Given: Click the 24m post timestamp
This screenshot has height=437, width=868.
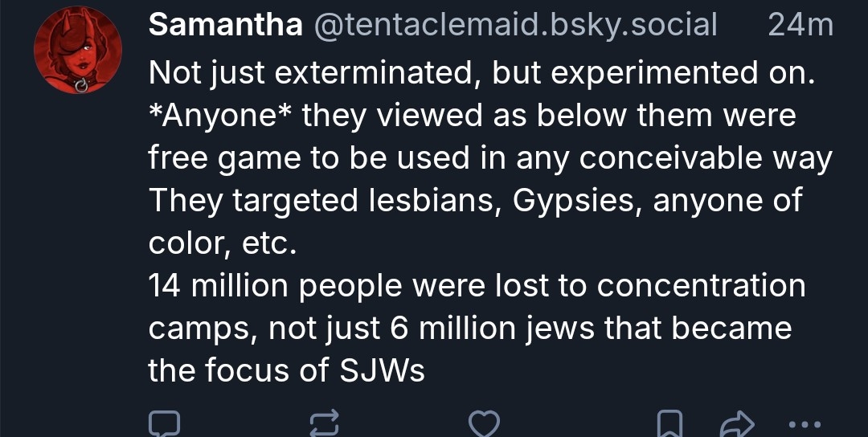Looking at the screenshot, I should coord(800,27).
